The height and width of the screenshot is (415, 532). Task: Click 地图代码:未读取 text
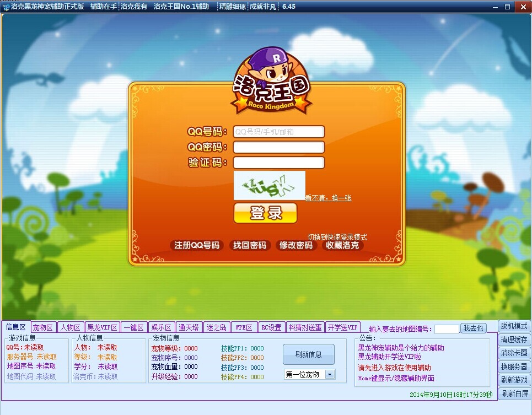click(x=31, y=376)
